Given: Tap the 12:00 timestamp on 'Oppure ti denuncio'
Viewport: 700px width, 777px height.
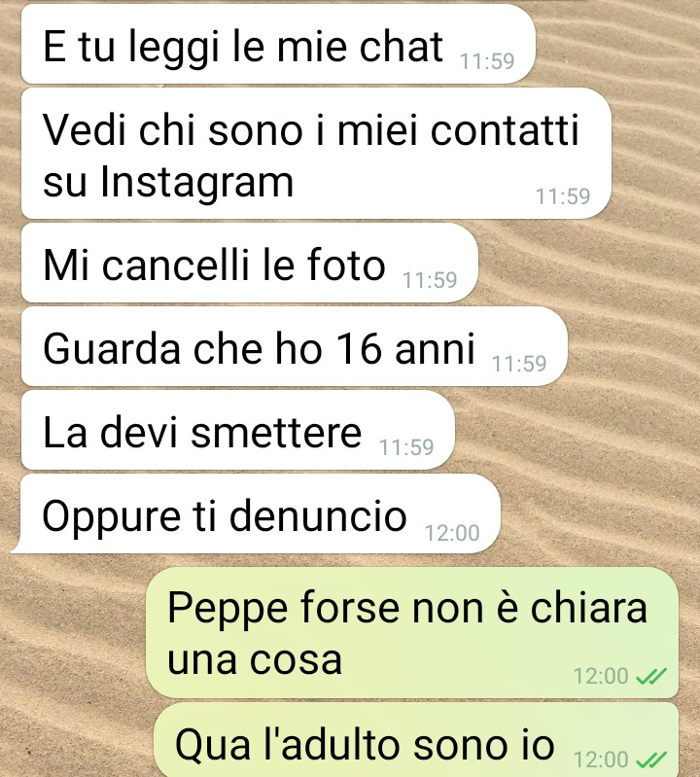Looking at the screenshot, I should coord(452,533).
